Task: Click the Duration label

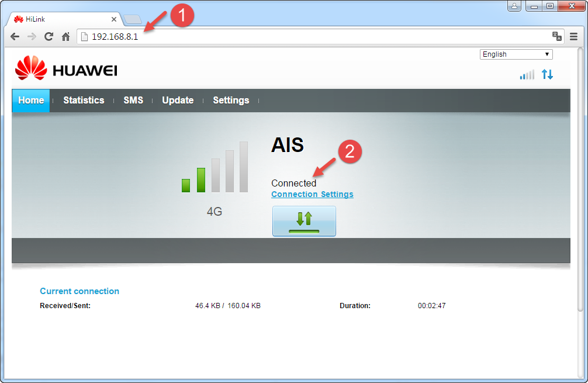Action: [355, 306]
